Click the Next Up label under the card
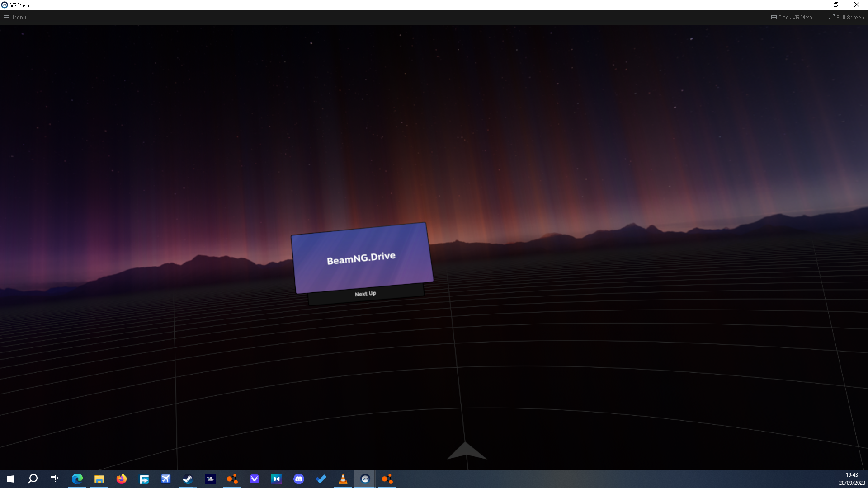The image size is (868, 488). (x=365, y=294)
